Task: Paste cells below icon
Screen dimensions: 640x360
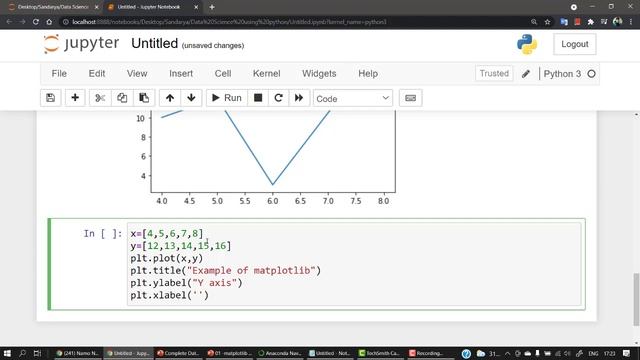Action: coord(144,98)
